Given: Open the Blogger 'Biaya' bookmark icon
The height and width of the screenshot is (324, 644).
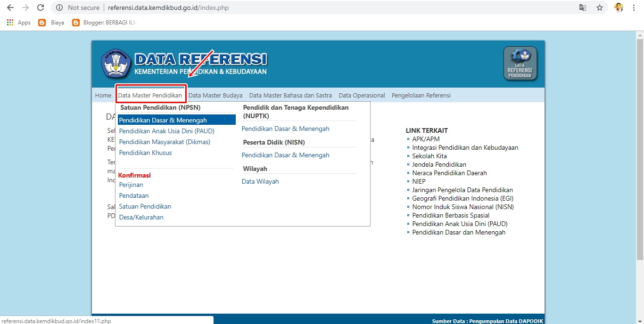Looking at the screenshot, I should (42, 22).
